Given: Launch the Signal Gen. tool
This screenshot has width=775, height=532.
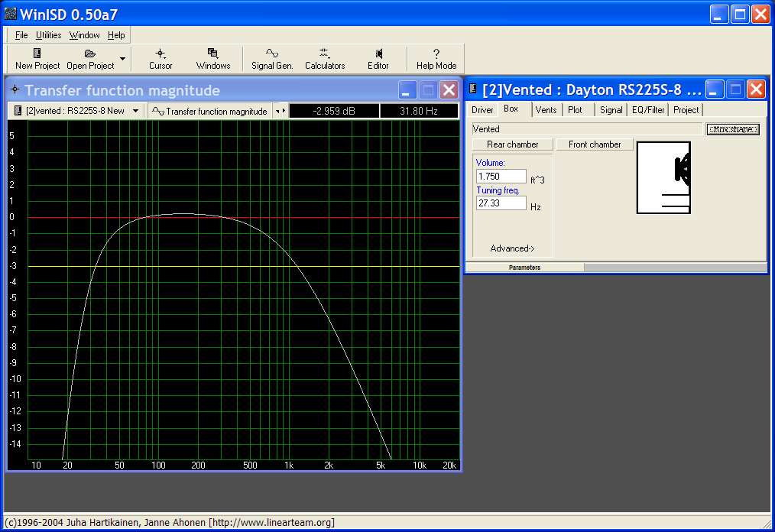Looking at the screenshot, I should click(272, 59).
